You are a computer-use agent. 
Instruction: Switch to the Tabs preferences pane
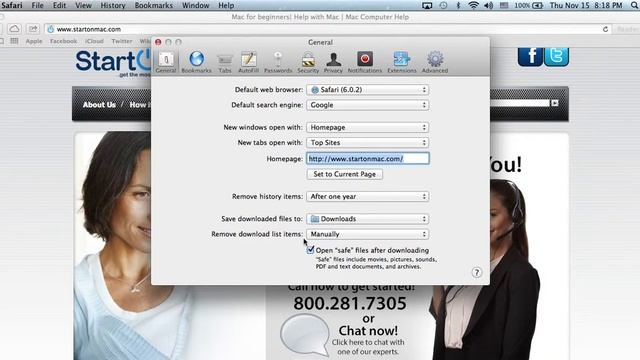[224, 62]
